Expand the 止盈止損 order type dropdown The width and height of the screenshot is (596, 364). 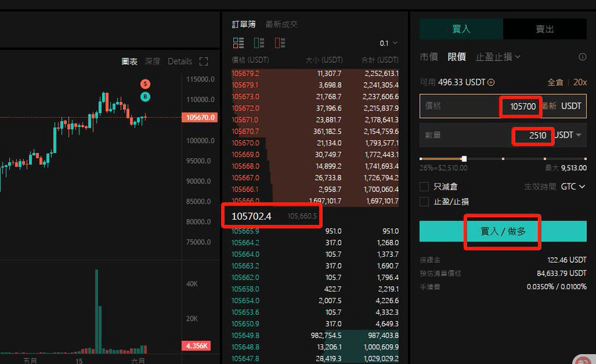[x=498, y=57]
